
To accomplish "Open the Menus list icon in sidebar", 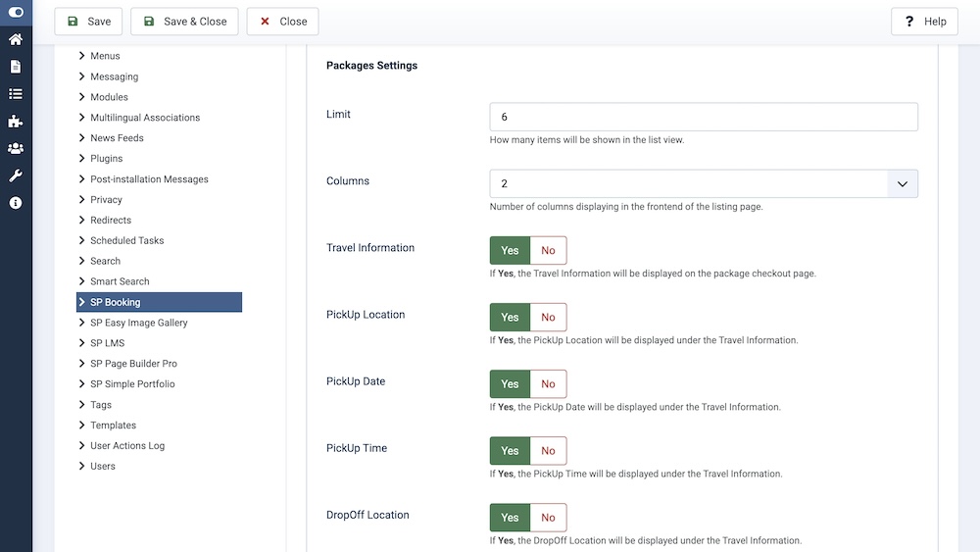I will 16,94.
